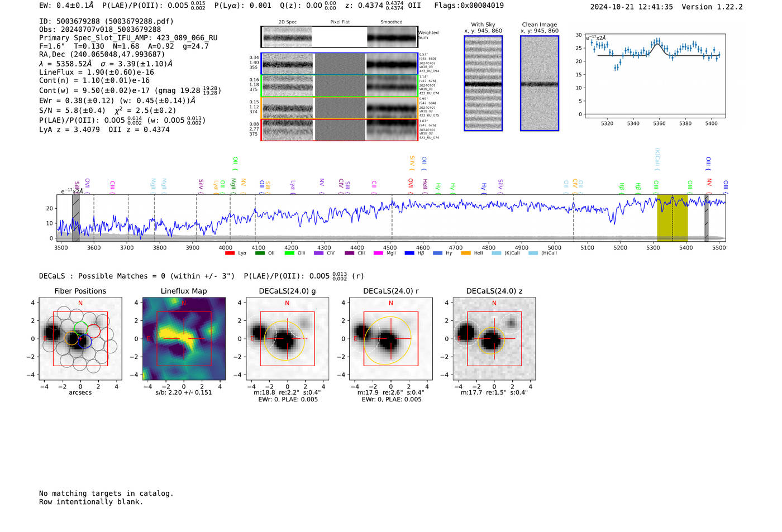The height and width of the screenshot is (532, 782).
Task: Click the Weighted Sum 2D spectrum strip
Action: (339, 37)
